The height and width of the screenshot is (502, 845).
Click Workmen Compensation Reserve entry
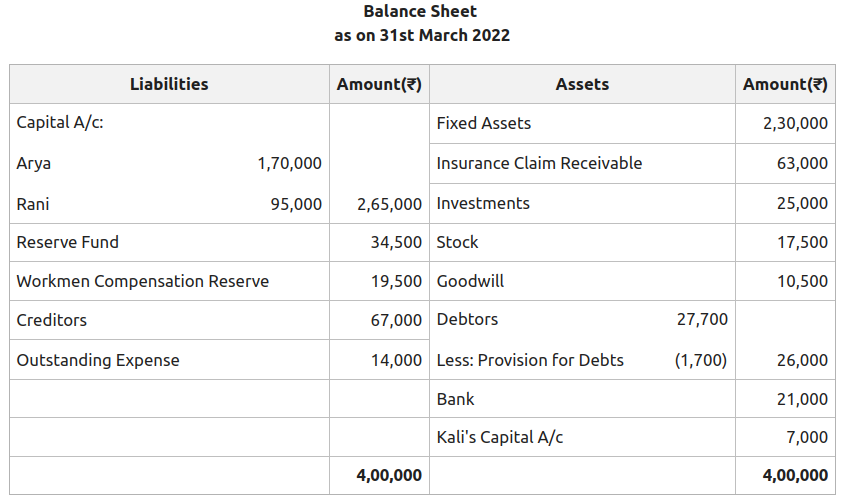[x=143, y=281]
